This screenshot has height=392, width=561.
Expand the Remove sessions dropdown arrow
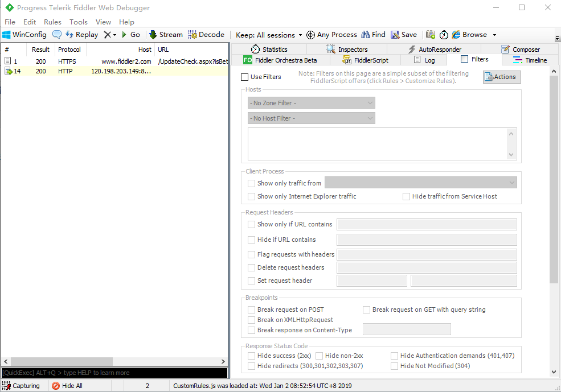(x=115, y=35)
